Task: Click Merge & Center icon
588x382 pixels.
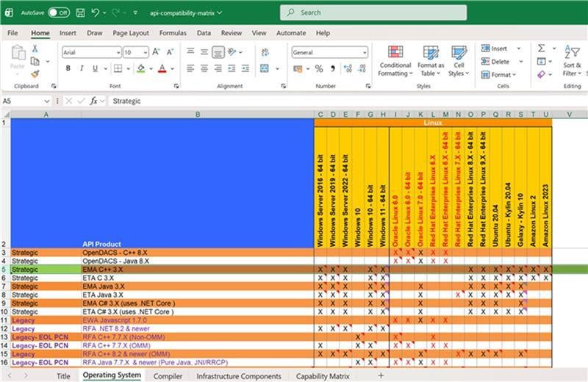Action: (x=265, y=68)
